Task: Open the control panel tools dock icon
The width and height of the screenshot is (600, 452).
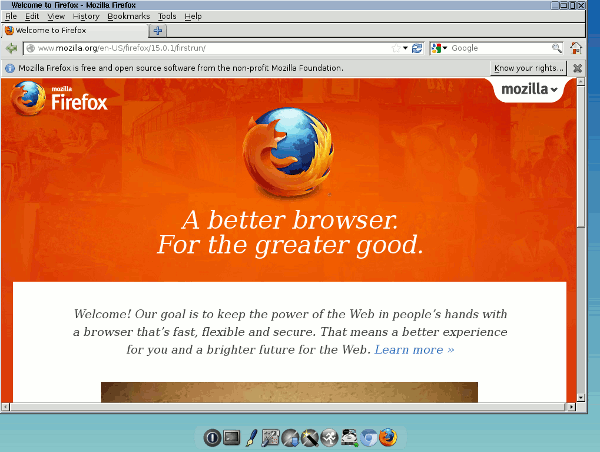Action: point(271,437)
